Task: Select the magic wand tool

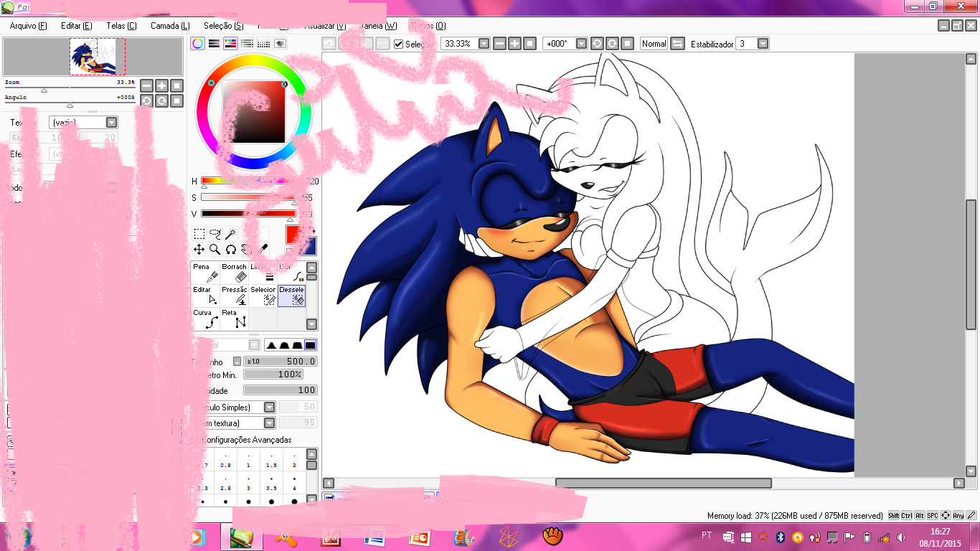Action: coord(230,234)
